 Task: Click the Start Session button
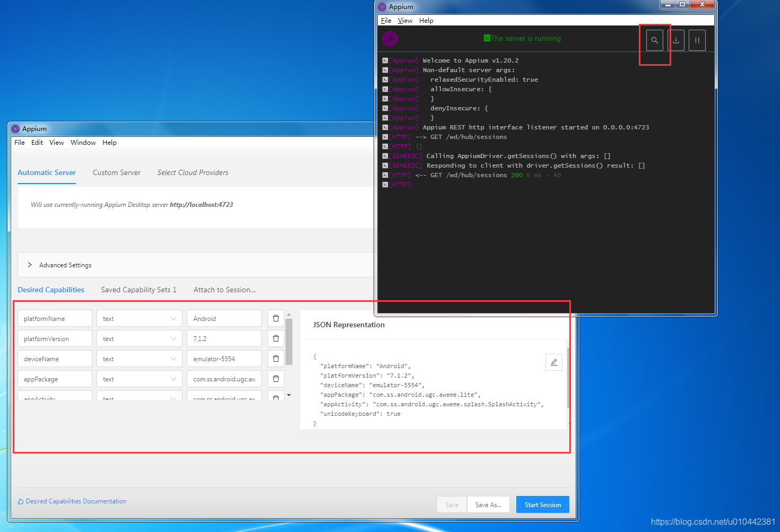click(x=543, y=504)
